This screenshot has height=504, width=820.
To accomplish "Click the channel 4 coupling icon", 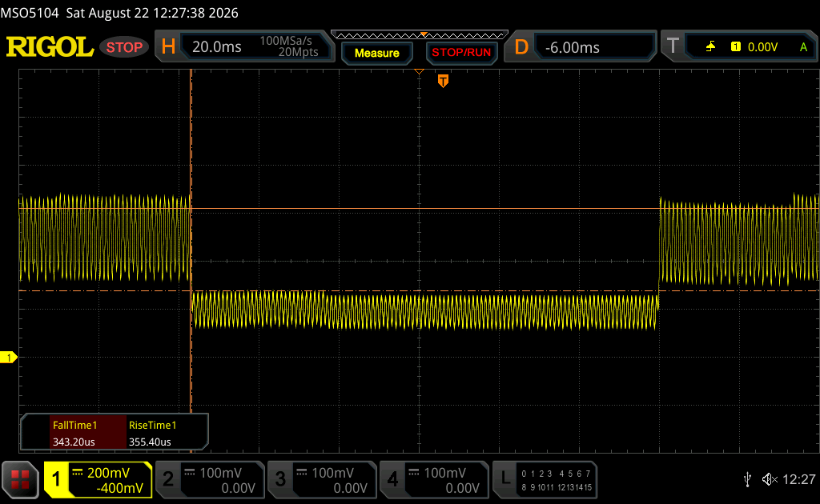I will 414,473.
